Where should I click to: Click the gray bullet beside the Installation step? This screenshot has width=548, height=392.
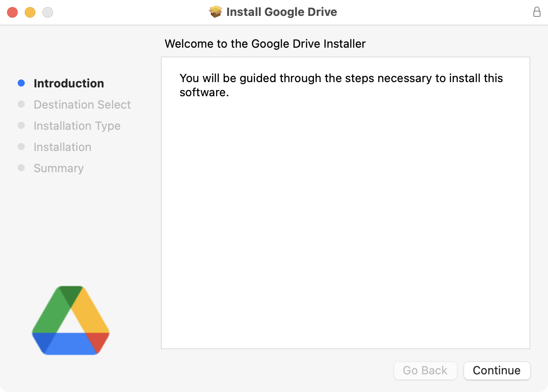click(21, 147)
